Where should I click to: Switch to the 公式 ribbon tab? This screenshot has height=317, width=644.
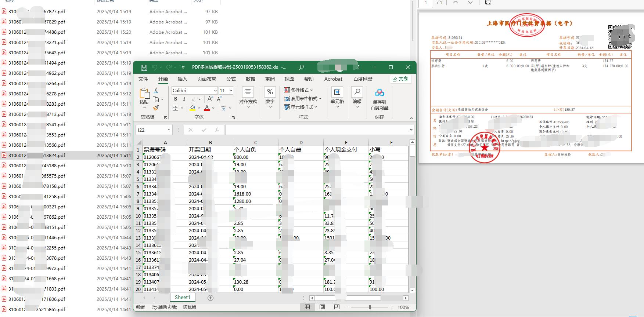point(231,79)
